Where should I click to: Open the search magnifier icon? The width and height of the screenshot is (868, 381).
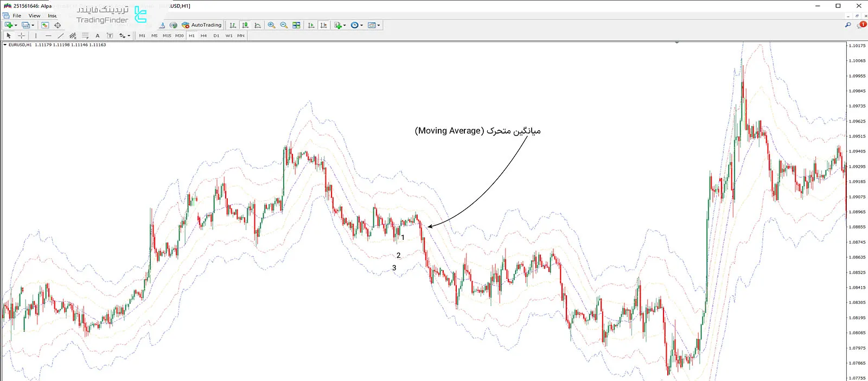pos(848,25)
